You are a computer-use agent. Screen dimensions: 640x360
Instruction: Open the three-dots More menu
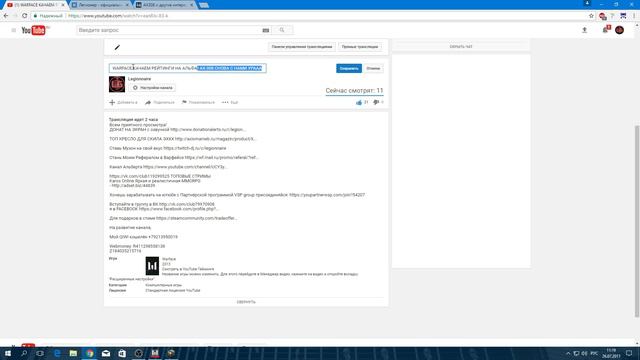(x=230, y=102)
